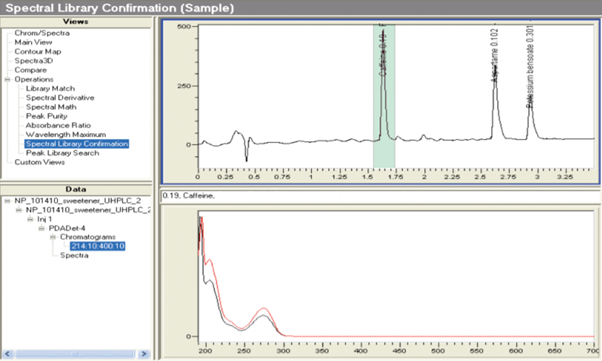The height and width of the screenshot is (361, 602).
Task: Open the Chrom/Spectra view
Action: [x=42, y=33]
